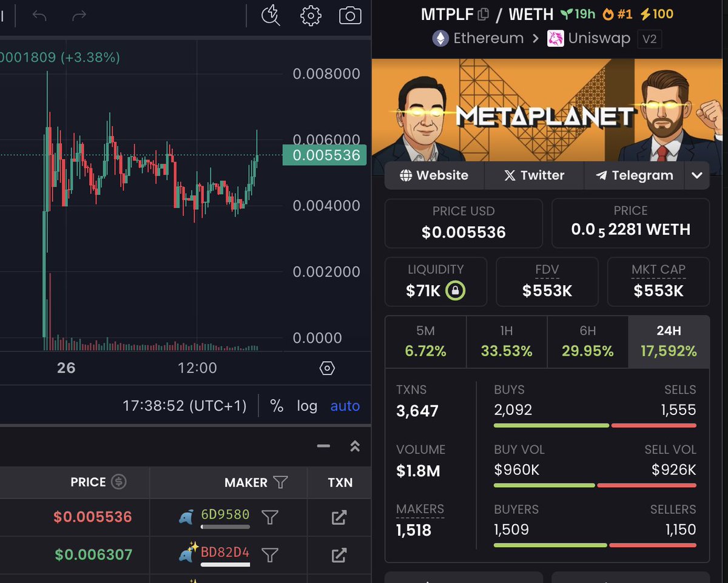The width and height of the screenshot is (728, 583).
Task: Open transaction link for $0.005536 row
Action: [x=339, y=517]
